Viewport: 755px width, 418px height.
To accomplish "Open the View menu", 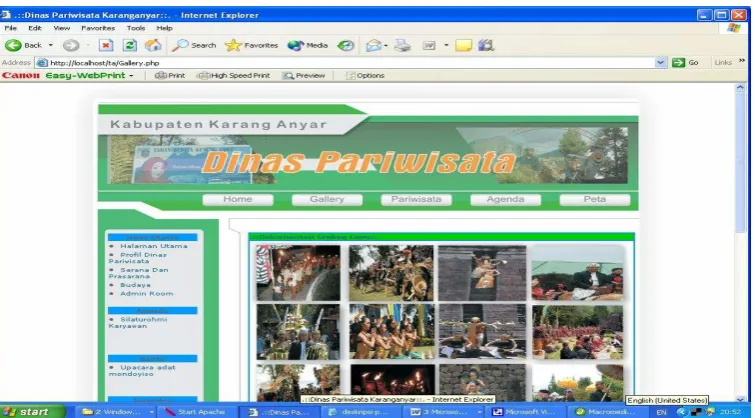I will 61,28.
